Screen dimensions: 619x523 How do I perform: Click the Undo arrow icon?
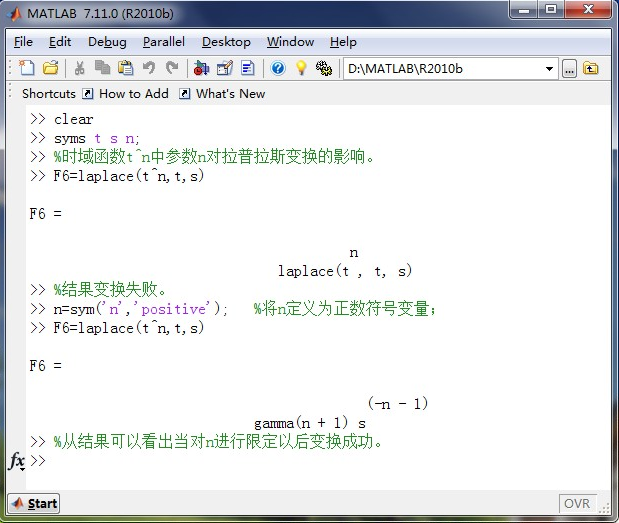point(149,68)
